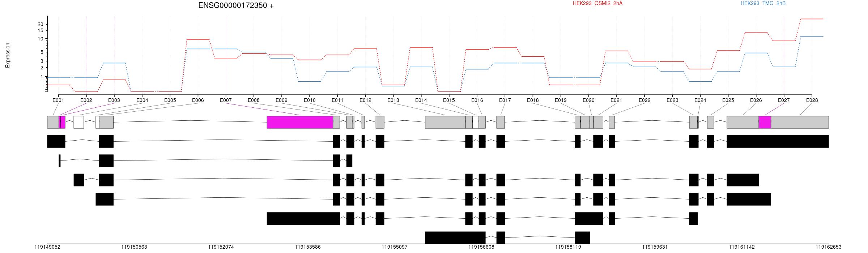Click y-axis tick value 5

click(42, 52)
